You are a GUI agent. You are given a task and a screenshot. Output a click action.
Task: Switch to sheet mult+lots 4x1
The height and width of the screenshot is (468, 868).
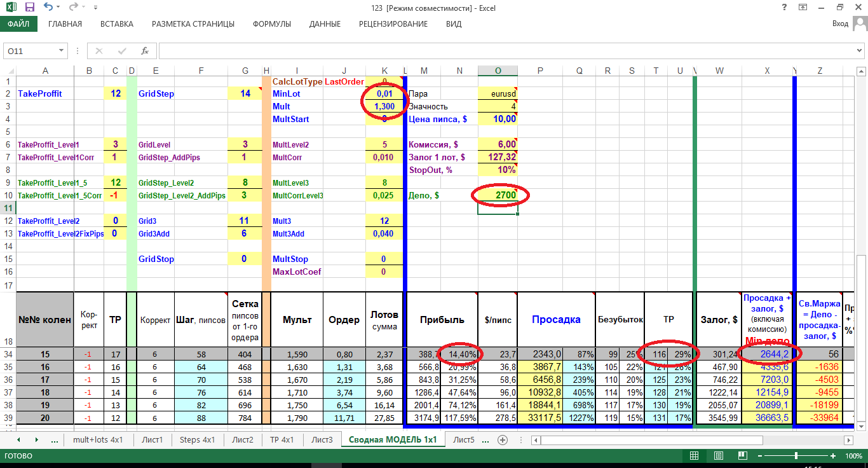pyautogui.click(x=98, y=439)
